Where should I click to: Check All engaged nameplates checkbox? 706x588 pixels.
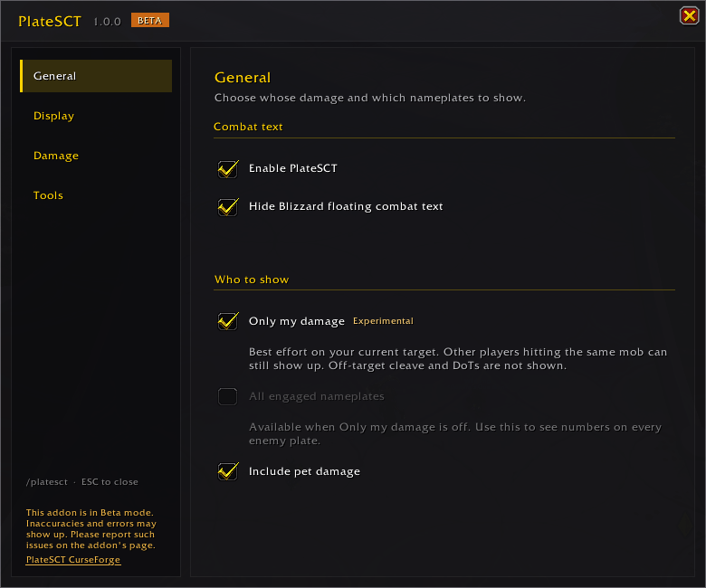click(227, 396)
